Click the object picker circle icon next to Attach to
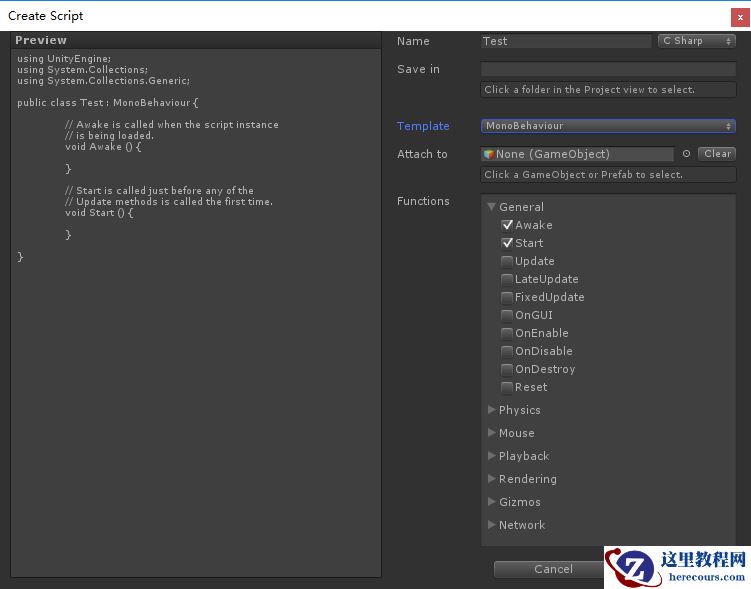 click(x=686, y=154)
